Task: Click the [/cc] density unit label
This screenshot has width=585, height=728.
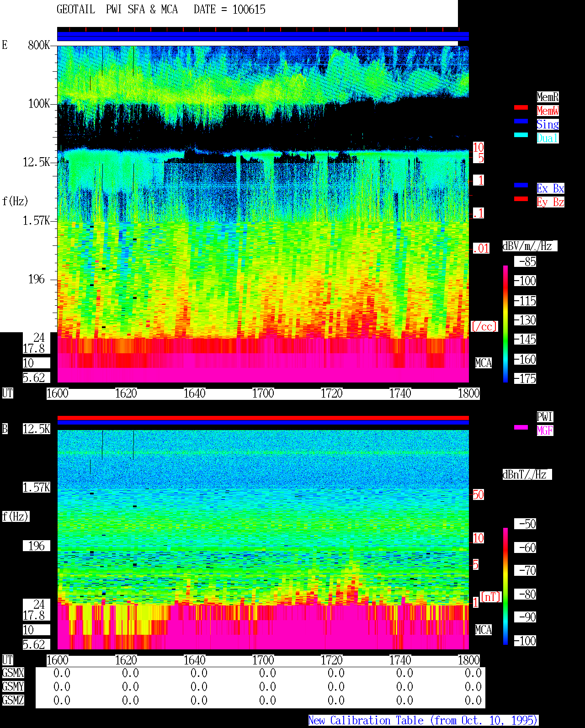Action: (x=484, y=326)
